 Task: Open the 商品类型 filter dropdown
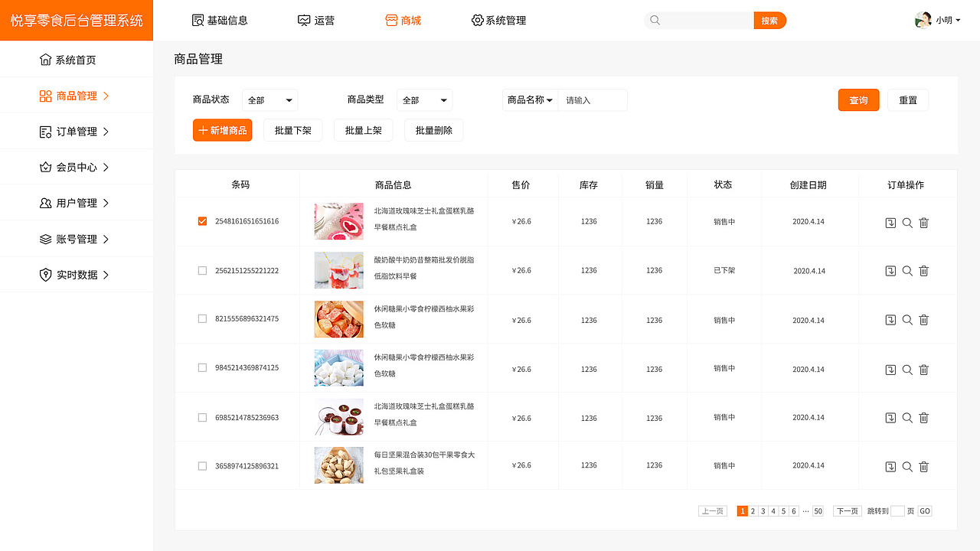[x=424, y=99]
